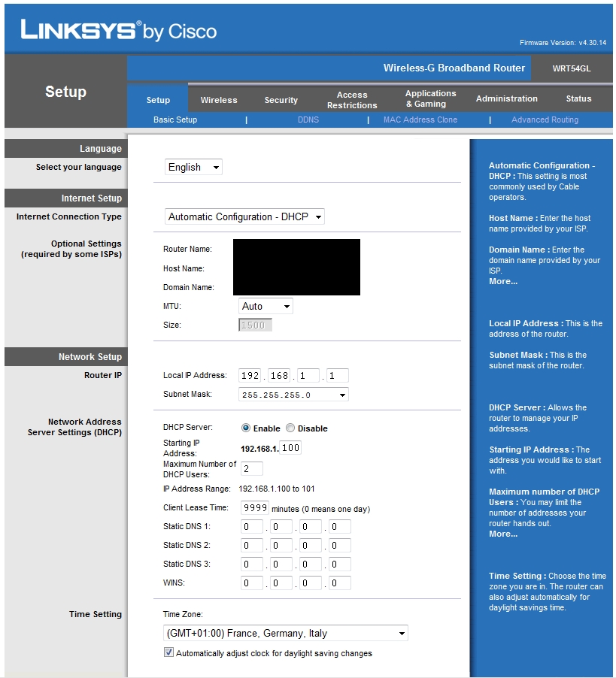Screen dimensions: 616x678
Task: Click the IP Address Range value 192.168.1.100 to 101
Action: coord(277,489)
